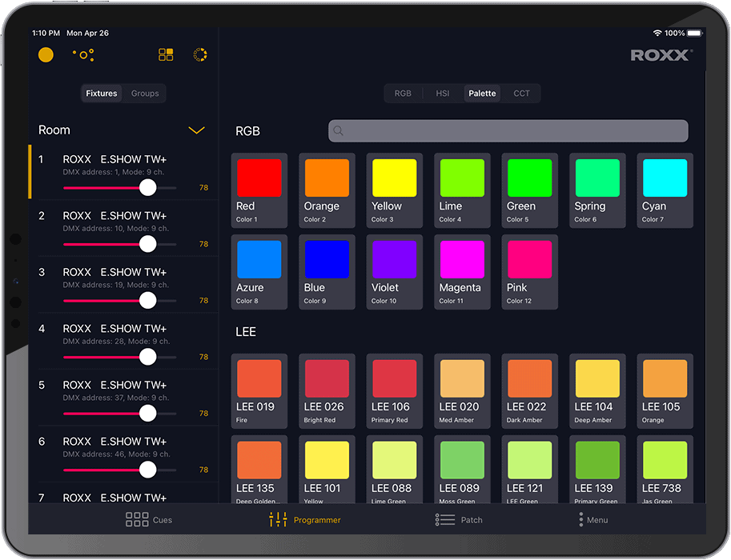This screenshot has height=560, width=731.
Task: Select fixture 6 at DMX address 46
Action: click(123, 454)
